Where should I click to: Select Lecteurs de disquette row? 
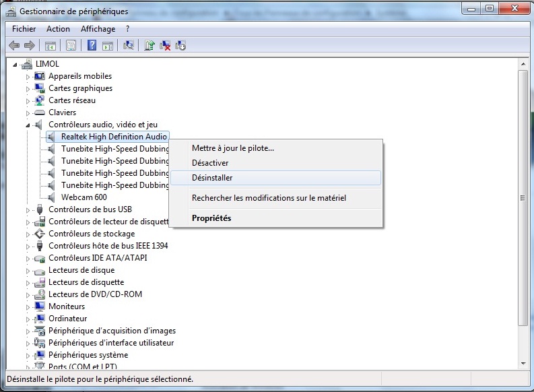86,282
